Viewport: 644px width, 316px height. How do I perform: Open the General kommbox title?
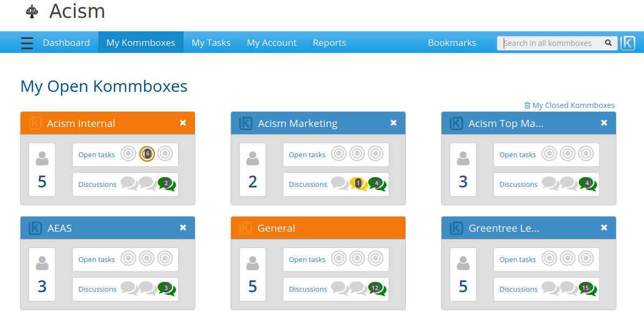click(276, 228)
